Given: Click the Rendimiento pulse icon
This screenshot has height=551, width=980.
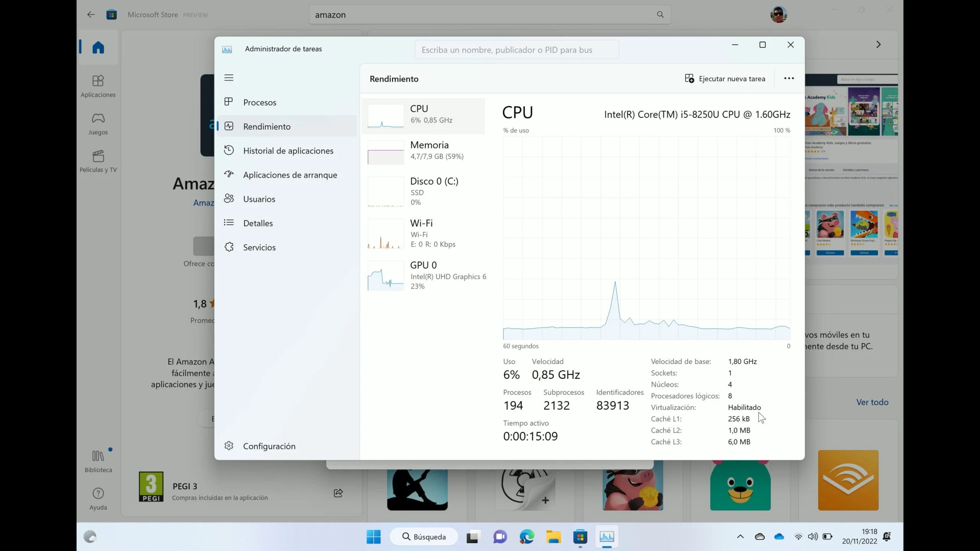Looking at the screenshot, I should tap(229, 126).
